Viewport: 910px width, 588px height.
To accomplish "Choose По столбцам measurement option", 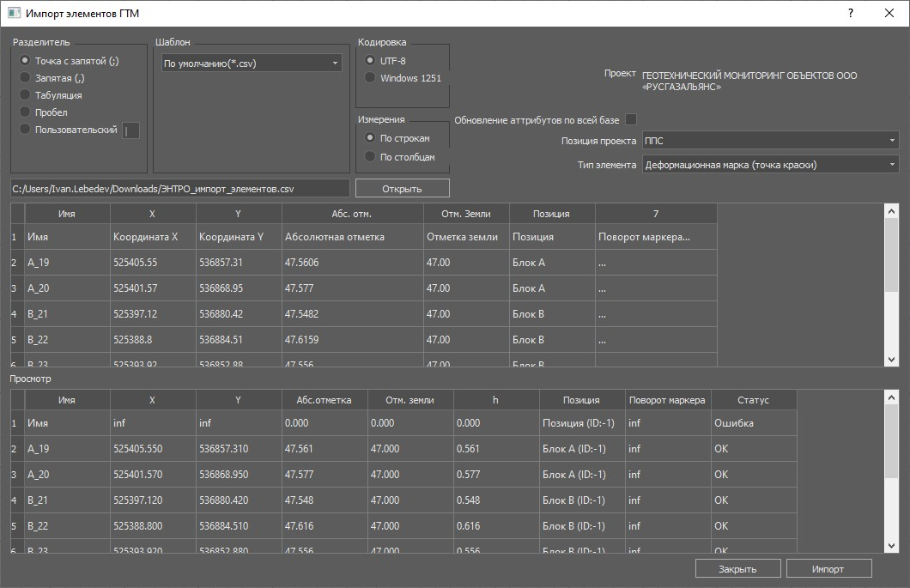I will [x=371, y=157].
